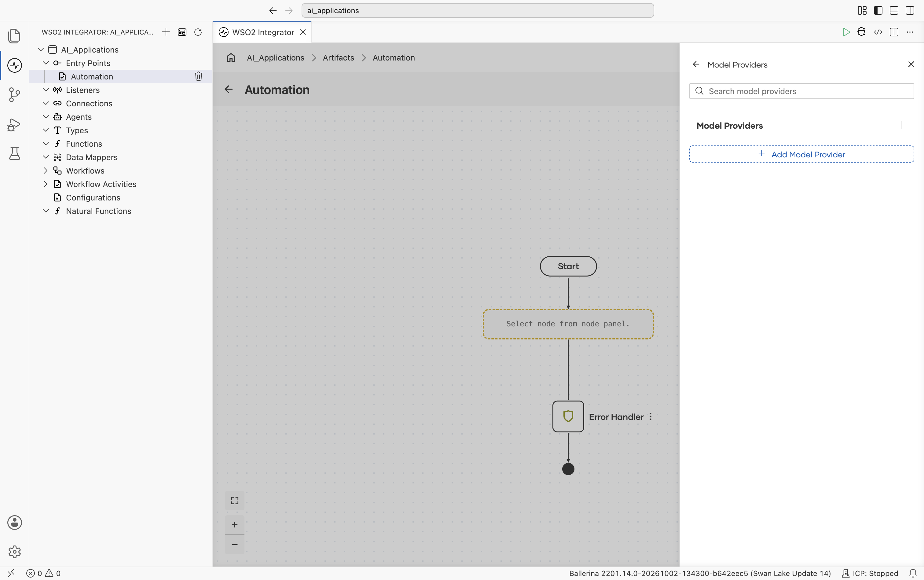Click Add Model Provider button
This screenshot has height=580, width=924.
(801, 154)
